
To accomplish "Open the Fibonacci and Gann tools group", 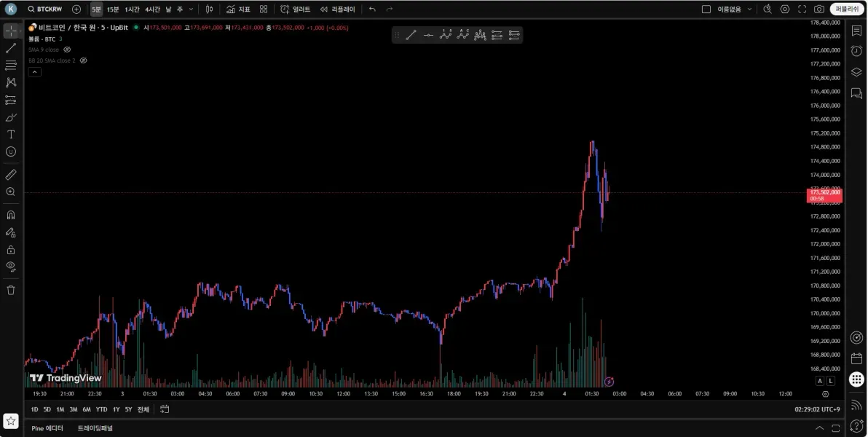I will coord(10,66).
